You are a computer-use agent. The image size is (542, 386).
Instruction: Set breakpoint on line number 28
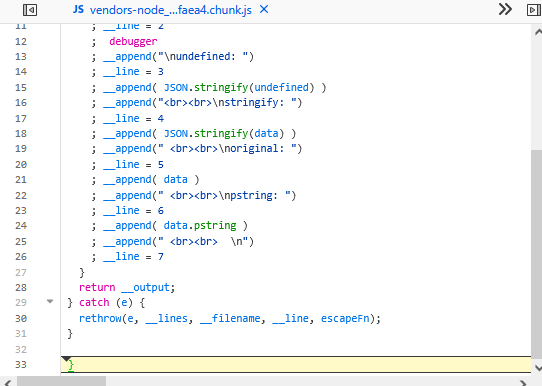click(x=21, y=287)
